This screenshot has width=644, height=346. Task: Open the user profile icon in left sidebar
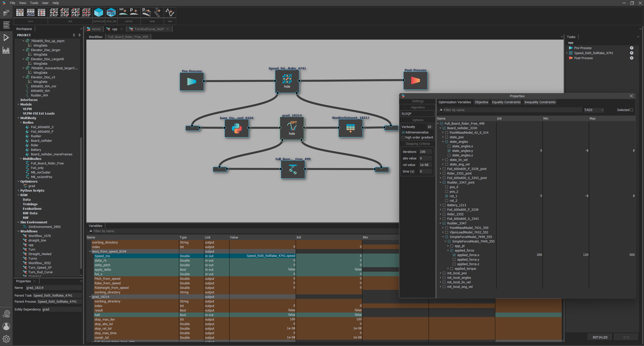[6, 326]
